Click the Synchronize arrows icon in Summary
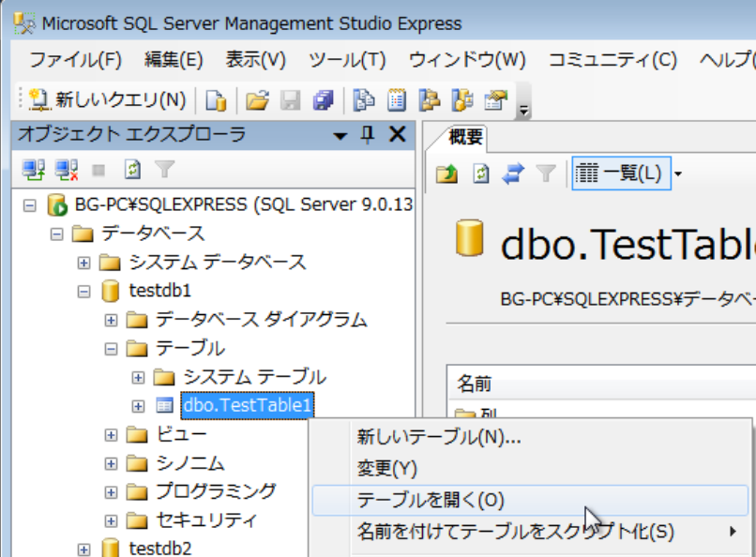This screenshot has height=557, width=756. (513, 173)
